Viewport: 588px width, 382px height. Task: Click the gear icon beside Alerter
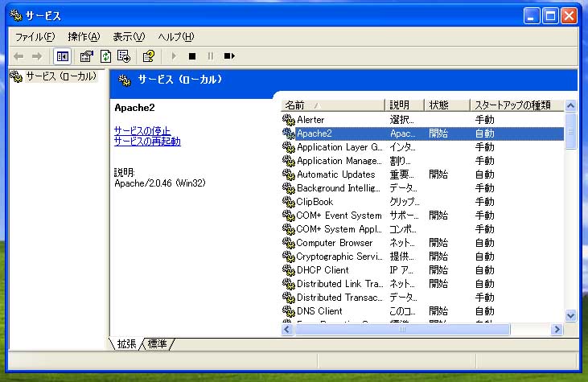(x=289, y=120)
